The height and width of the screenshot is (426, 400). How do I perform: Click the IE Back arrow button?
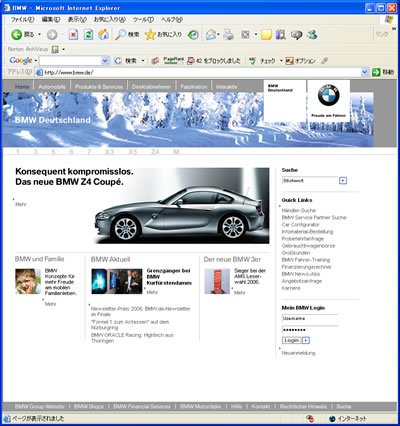(17, 34)
